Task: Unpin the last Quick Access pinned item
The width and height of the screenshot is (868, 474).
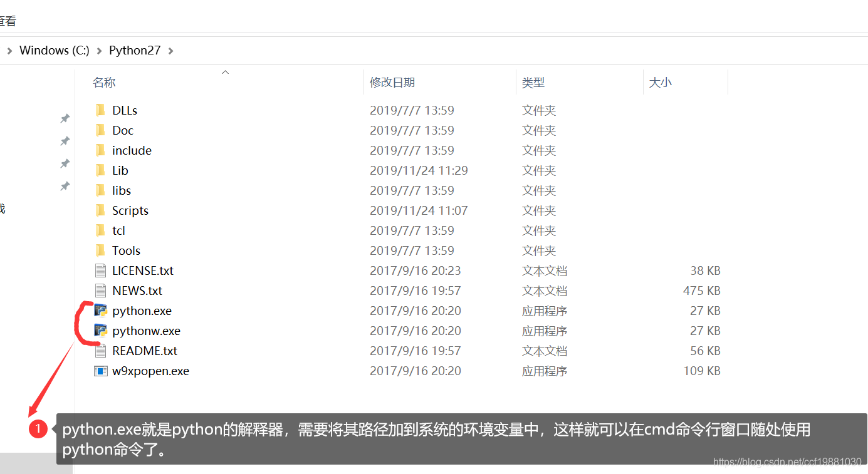Action: (65, 187)
